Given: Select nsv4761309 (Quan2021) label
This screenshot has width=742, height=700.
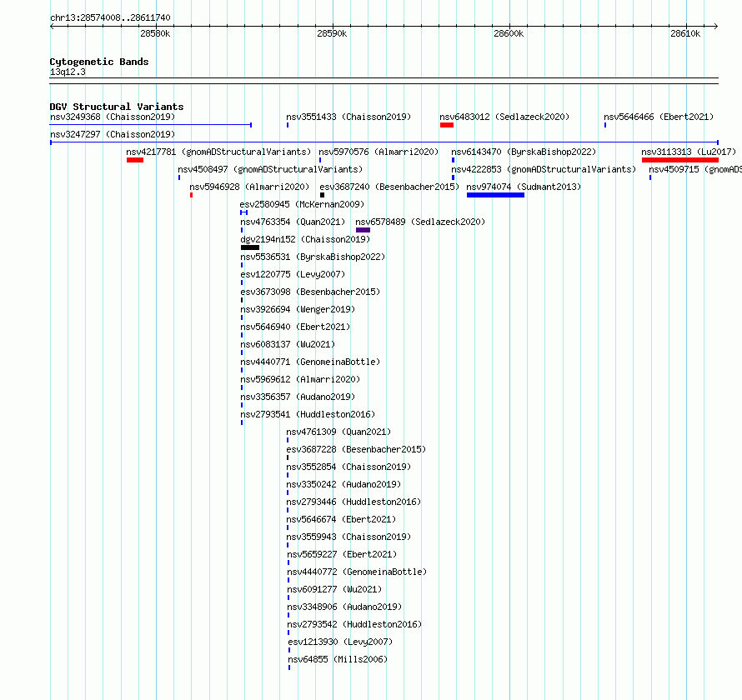Looking at the screenshot, I should point(338,432).
